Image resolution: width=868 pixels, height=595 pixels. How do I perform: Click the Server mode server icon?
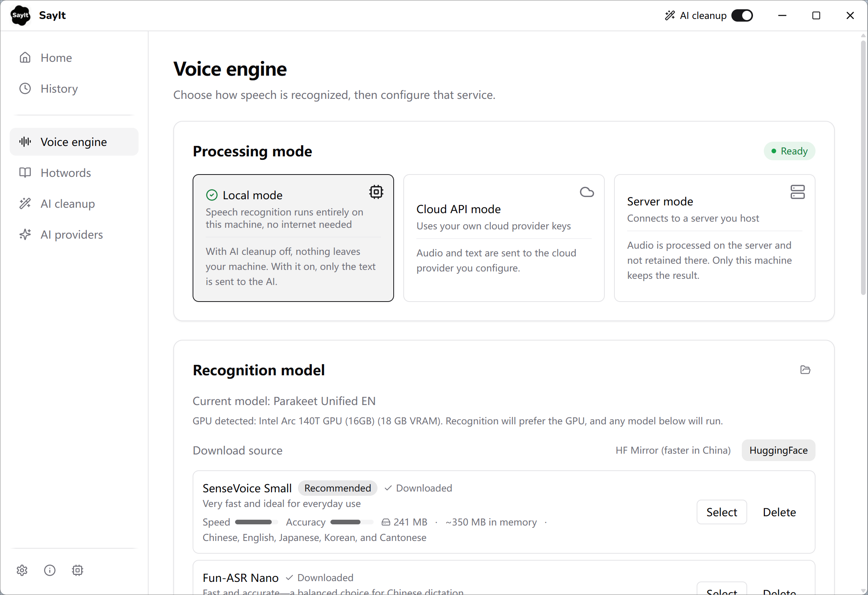pos(798,192)
